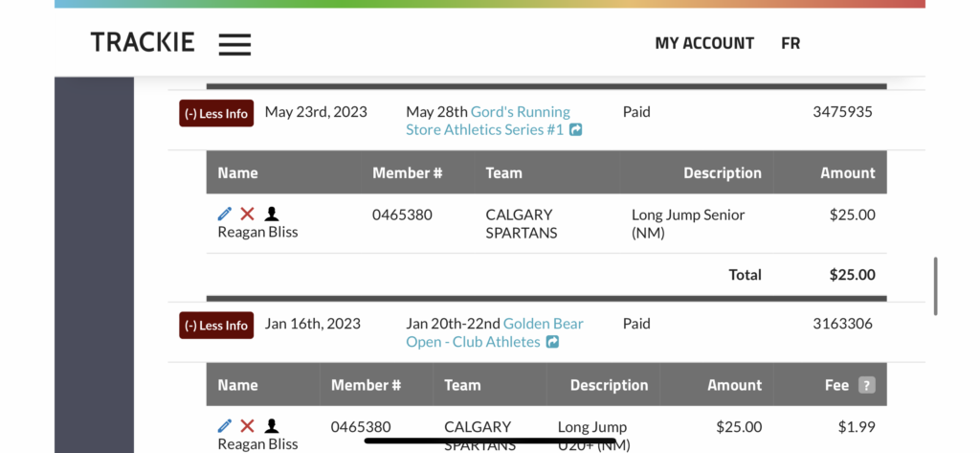The height and width of the screenshot is (453, 980).
Task: Open external link icon beside Athletics Series #1
Action: (x=575, y=130)
